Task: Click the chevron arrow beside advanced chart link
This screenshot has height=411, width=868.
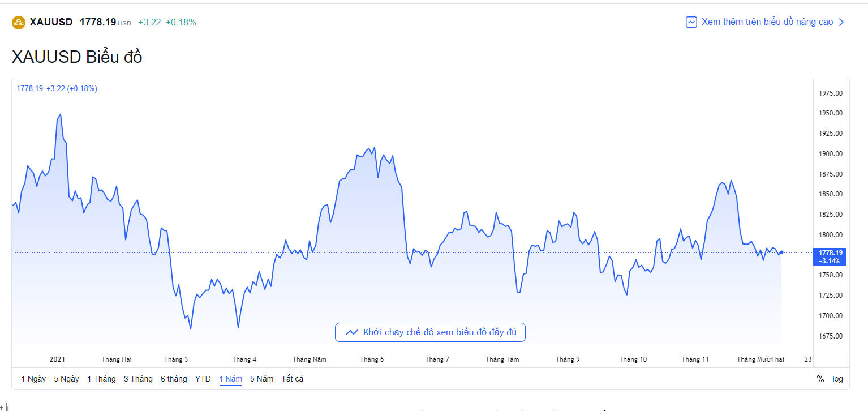Action: (841, 22)
